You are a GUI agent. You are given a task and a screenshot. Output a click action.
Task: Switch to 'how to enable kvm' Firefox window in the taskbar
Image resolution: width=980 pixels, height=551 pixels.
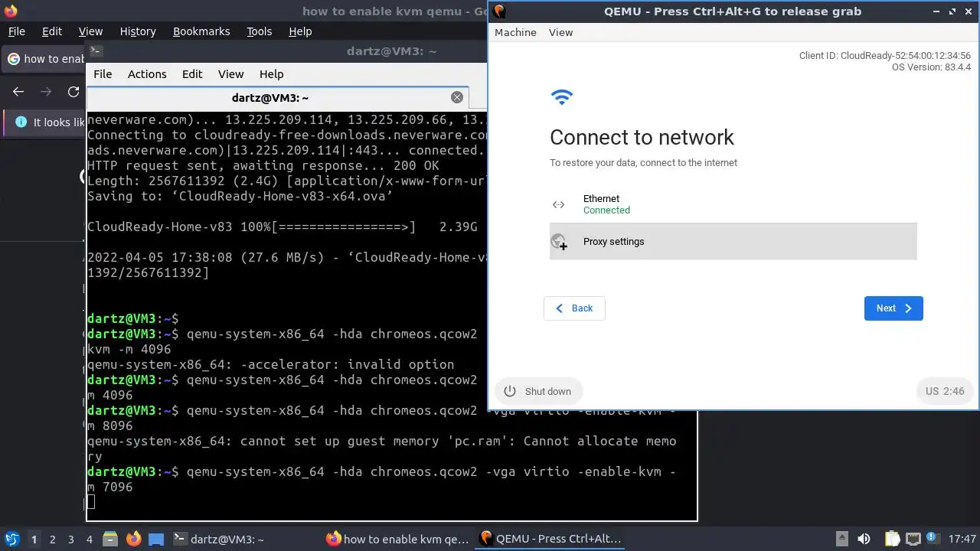click(397, 539)
